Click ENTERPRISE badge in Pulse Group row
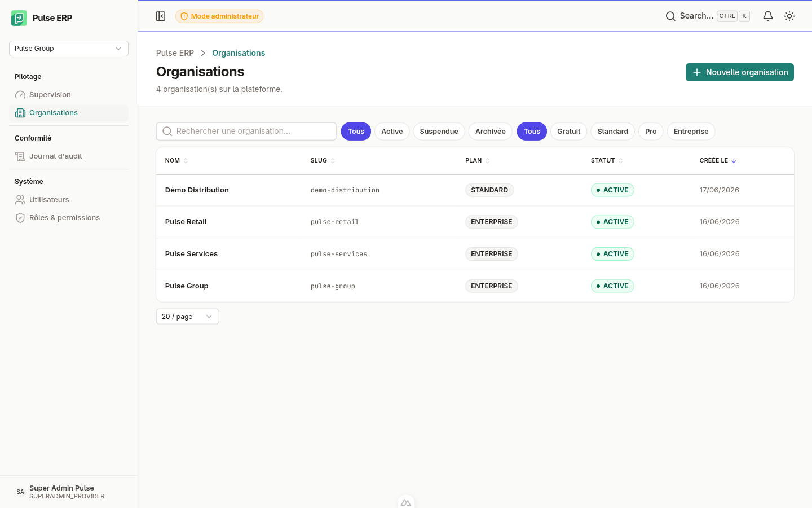This screenshot has width=812, height=508. [492, 286]
